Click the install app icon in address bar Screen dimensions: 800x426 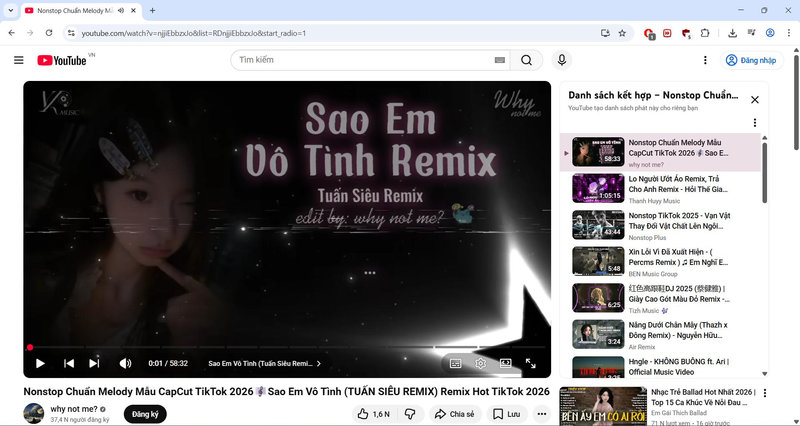[605, 33]
